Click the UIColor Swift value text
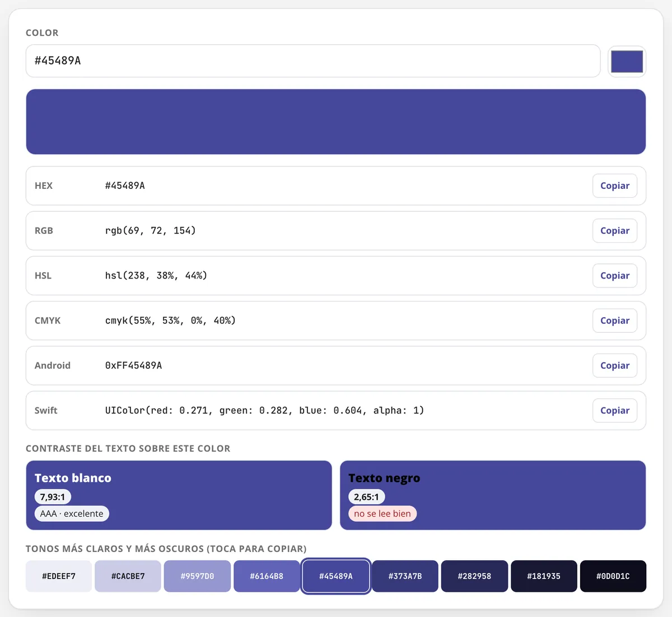Screen dimensions: 672x617 point(264,410)
